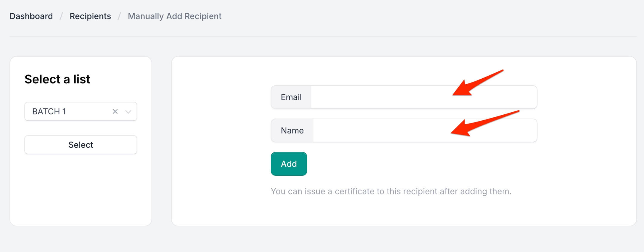Viewport: 644px width, 252px height.
Task: Click the Select button under BATCH 1
Action: [x=80, y=145]
